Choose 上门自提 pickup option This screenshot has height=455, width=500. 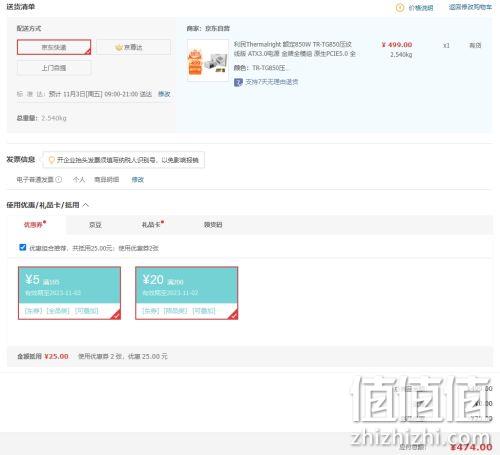(54, 68)
